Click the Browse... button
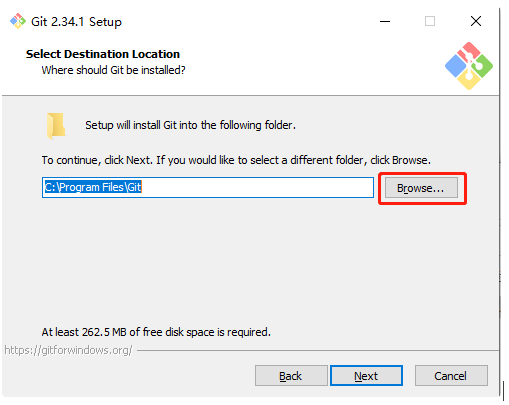Screen dimensions: 509x405 (x=421, y=188)
